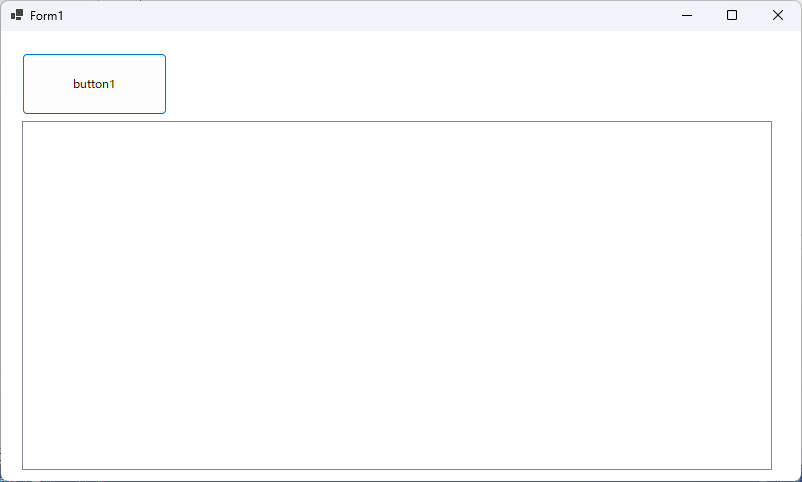Image resolution: width=802 pixels, height=482 pixels.
Task: Click the top-left corner of the empty box
Action: 24,123
